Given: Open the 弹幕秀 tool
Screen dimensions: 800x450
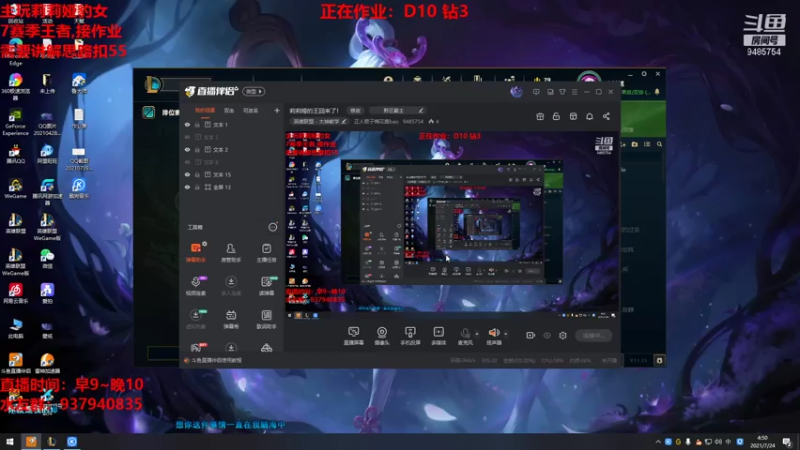Looking at the screenshot, I should coord(231,319).
